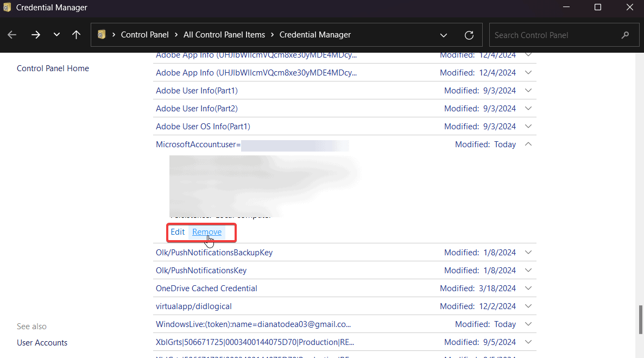Click Credential Manager breadcrumb
Viewport: 644px width, 358px height.
[315, 35]
